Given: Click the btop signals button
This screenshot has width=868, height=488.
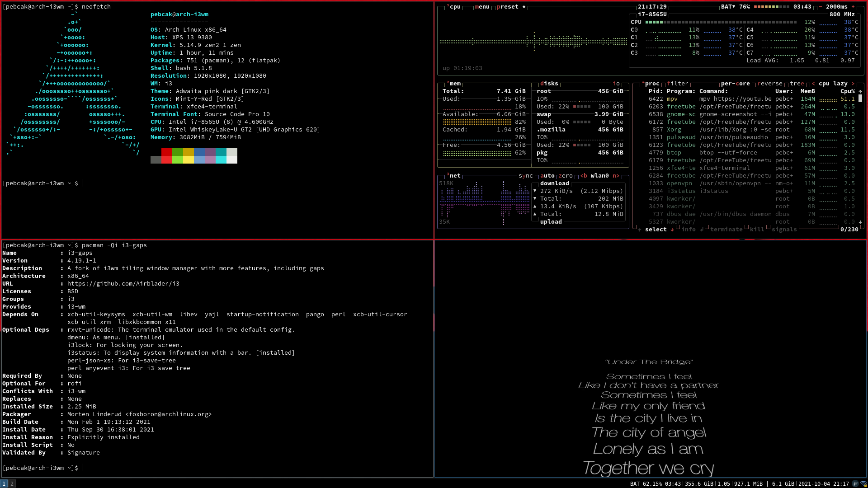Looking at the screenshot, I should [x=784, y=230].
